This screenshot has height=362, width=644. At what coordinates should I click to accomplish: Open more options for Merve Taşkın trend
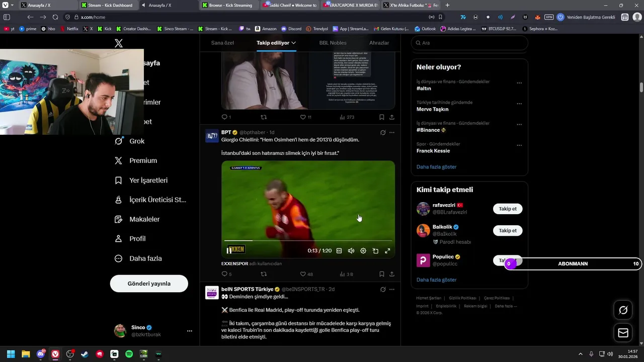(519, 104)
